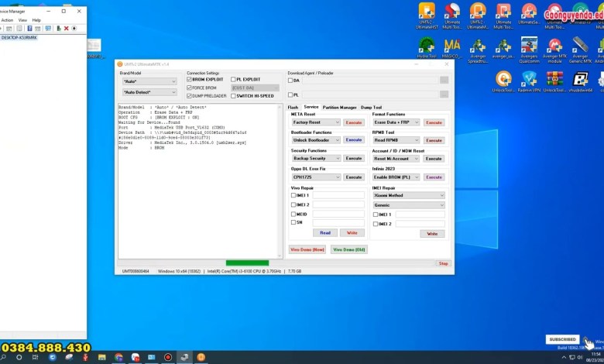Screen dimensions: 604x364
Task: Switch to the Partition Manager tab
Action: pos(339,107)
